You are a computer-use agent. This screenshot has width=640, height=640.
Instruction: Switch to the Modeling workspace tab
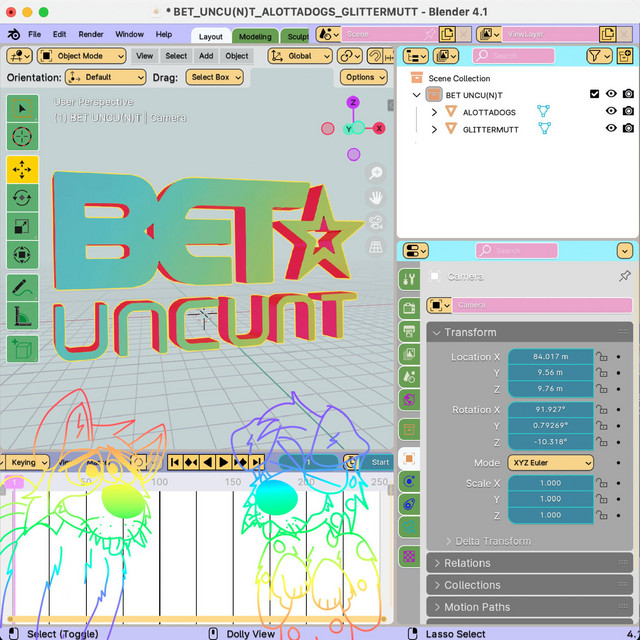coord(255,36)
